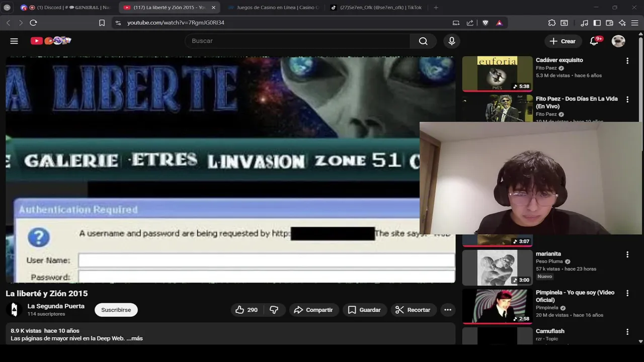Open the browser extensions puzzle icon

tap(552, 23)
